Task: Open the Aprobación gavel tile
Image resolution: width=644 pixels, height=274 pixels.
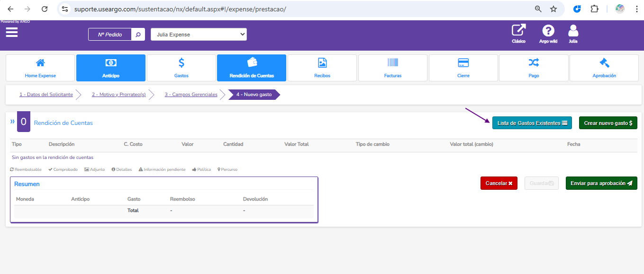Action: pos(604,68)
